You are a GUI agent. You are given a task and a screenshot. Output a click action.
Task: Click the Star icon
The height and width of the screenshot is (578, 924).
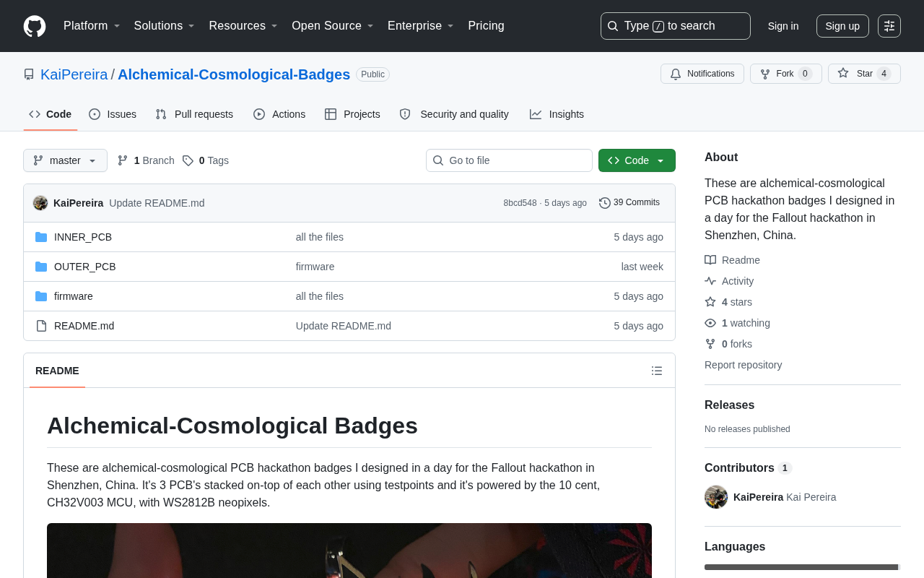click(843, 74)
